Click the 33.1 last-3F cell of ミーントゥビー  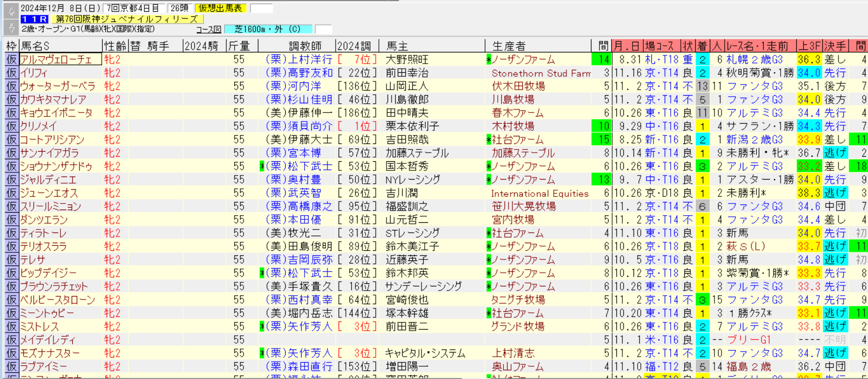click(x=809, y=313)
